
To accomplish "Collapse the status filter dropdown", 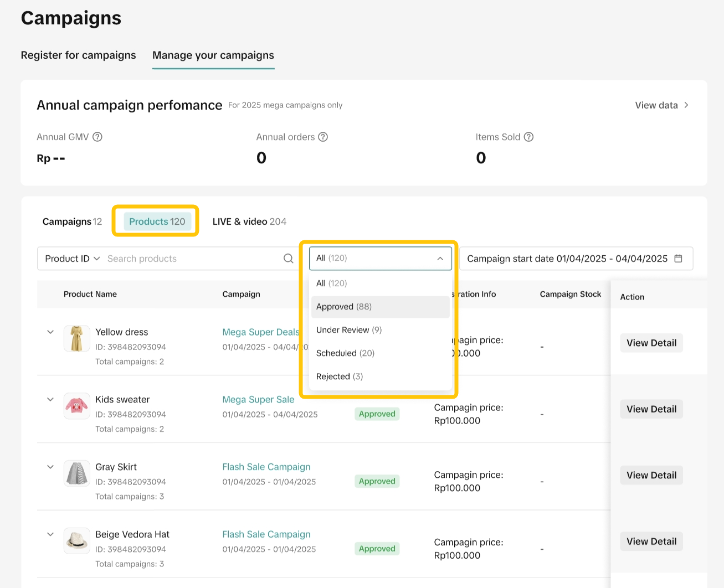I will tap(440, 259).
